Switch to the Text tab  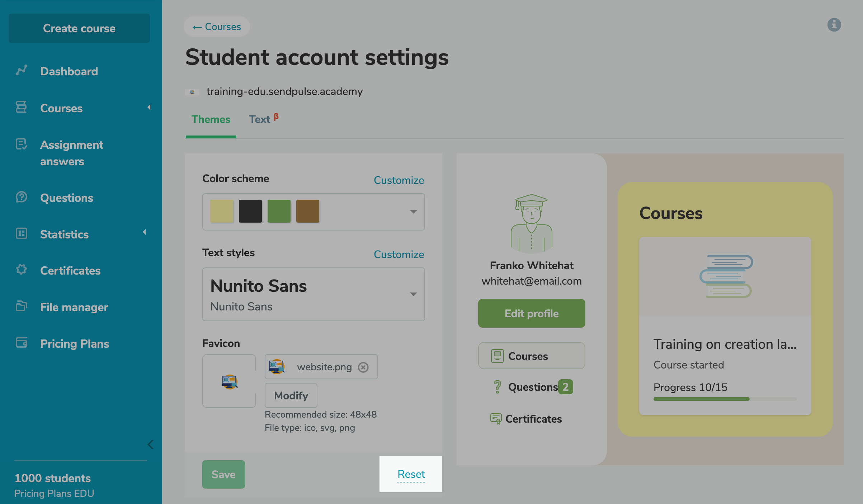tap(260, 119)
